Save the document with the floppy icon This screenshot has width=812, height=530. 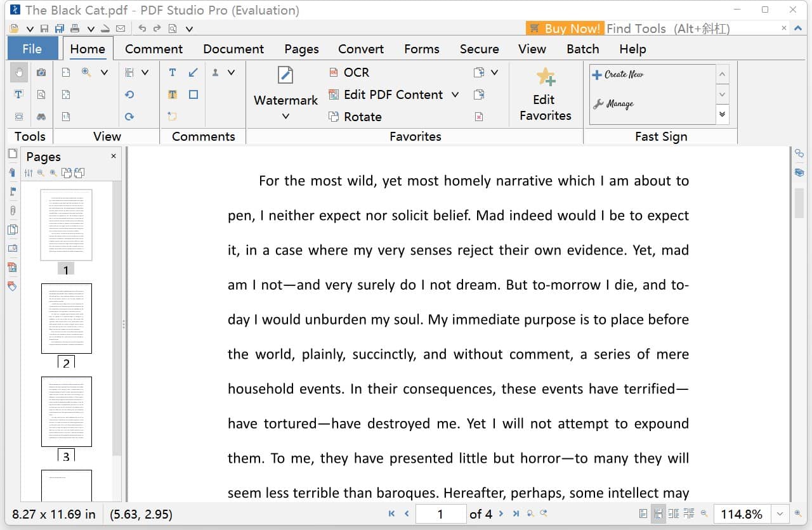(44, 29)
